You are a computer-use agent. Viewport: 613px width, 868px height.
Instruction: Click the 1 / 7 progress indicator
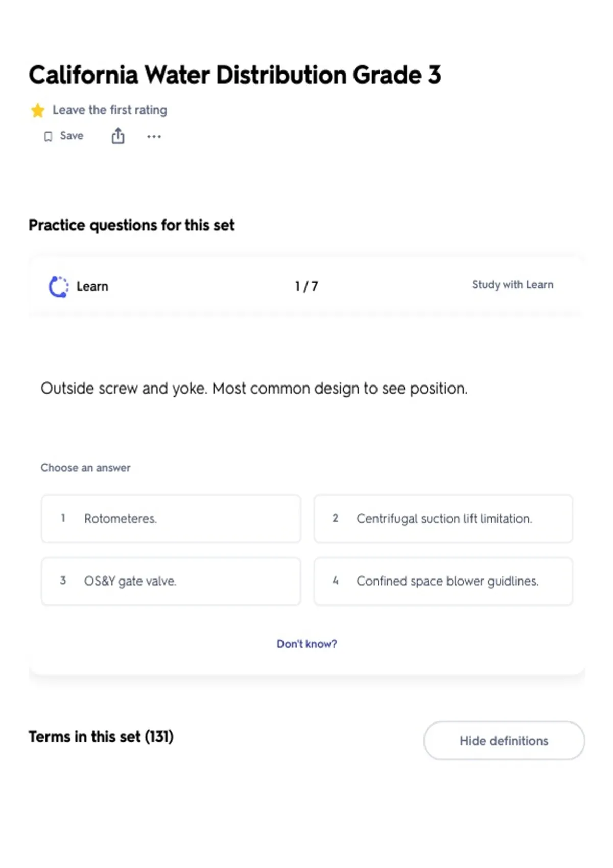(x=306, y=286)
